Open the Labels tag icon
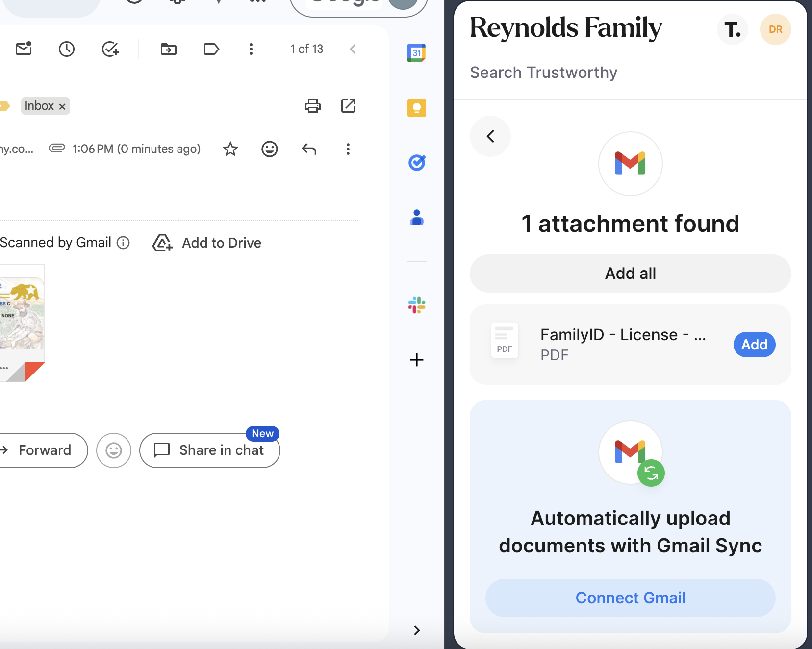Viewport: 812px width, 649px height. tap(211, 49)
